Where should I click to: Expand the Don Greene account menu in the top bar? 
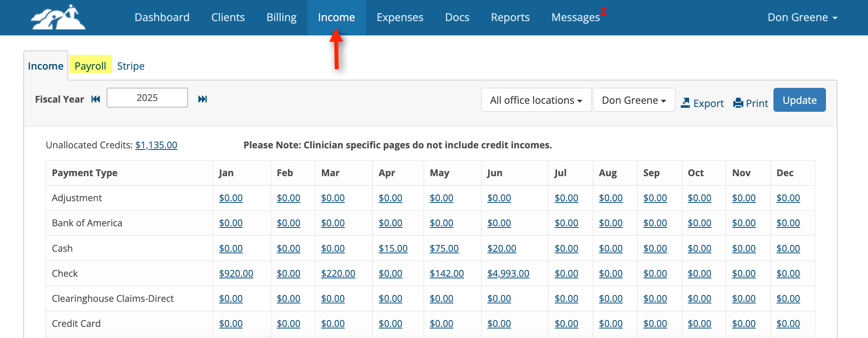[802, 17]
